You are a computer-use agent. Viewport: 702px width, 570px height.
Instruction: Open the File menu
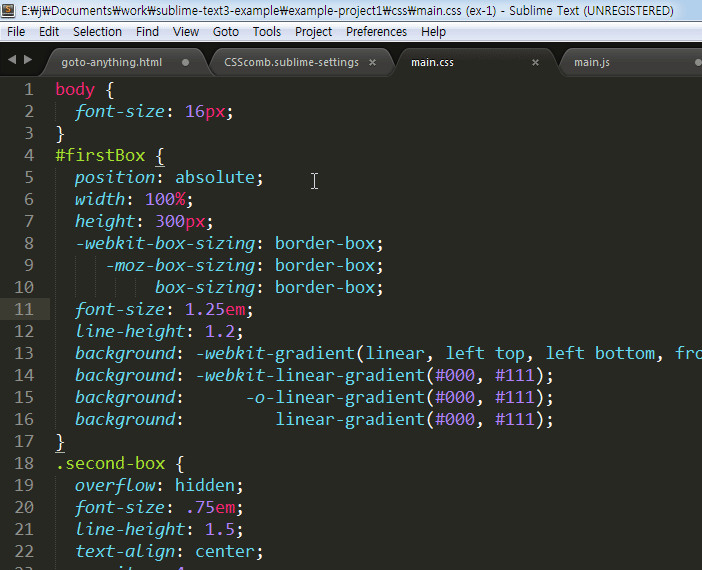pyautogui.click(x=16, y=31)
